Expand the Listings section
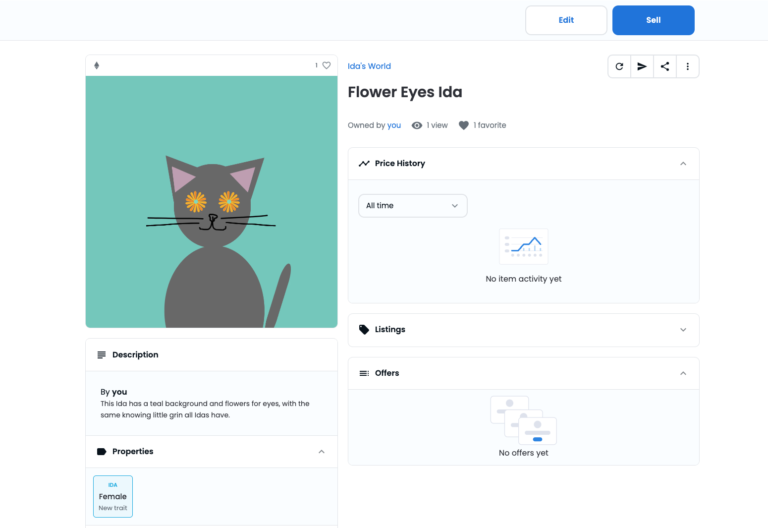The width and height of the screenshot is (768, 528). pyautogui.click(x=683, y=330)
